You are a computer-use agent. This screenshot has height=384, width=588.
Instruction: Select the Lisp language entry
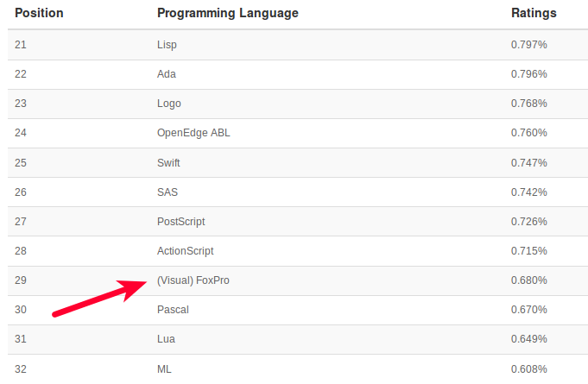(x=168, y=45)
